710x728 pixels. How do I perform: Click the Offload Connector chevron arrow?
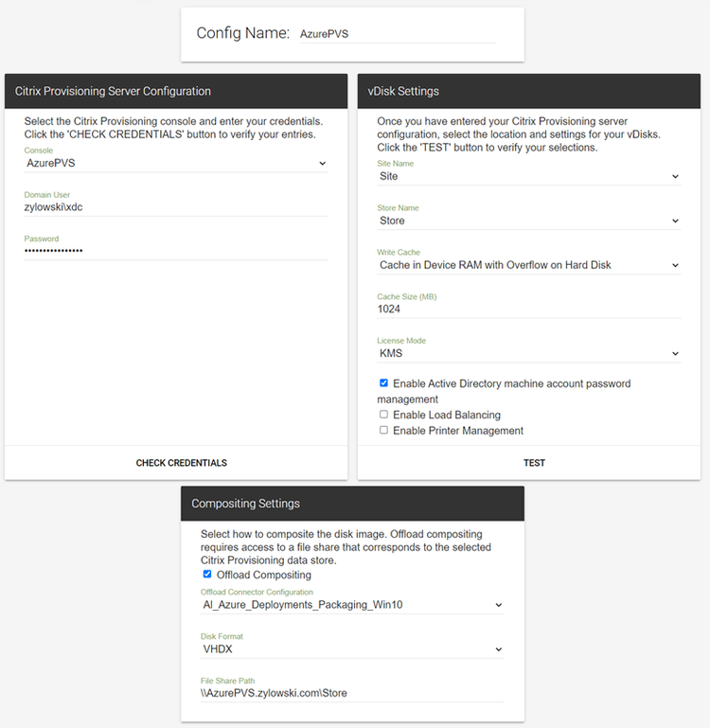click(498, 605)
